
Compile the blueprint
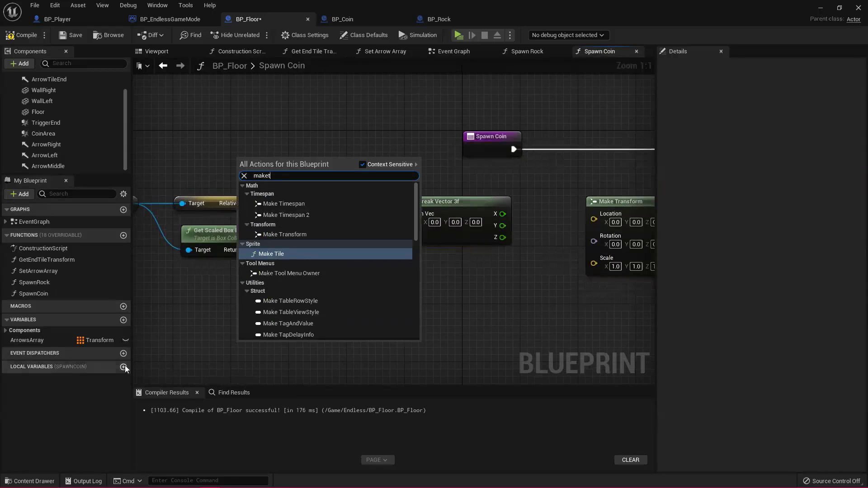(21, 35)
